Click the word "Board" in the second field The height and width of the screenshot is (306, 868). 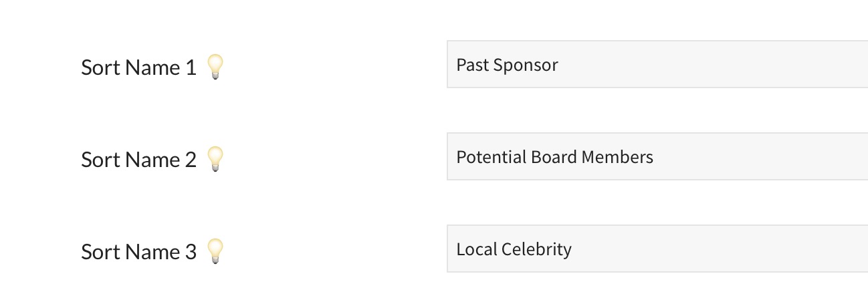(x=554, y=158)
